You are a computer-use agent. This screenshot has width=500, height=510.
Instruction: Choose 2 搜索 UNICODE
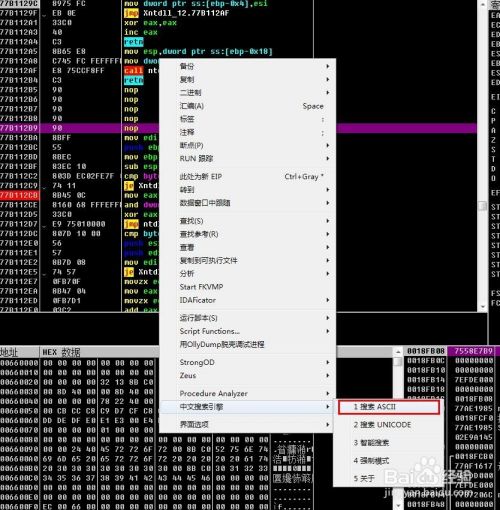[x=389, y=425]
